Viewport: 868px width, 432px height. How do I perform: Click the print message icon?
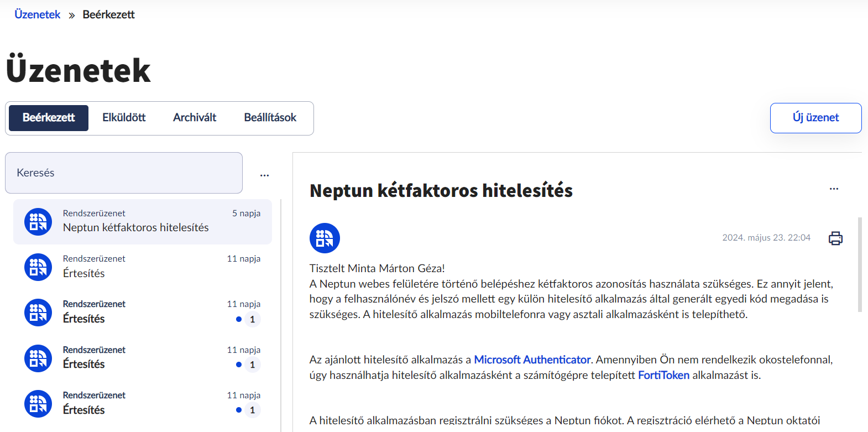click(835, 238)
